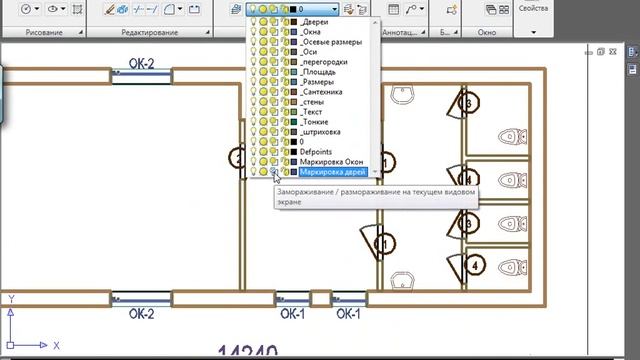Select the Stretch tool icon
Viewport: 640px width, 360px height.
pos(194,9)
